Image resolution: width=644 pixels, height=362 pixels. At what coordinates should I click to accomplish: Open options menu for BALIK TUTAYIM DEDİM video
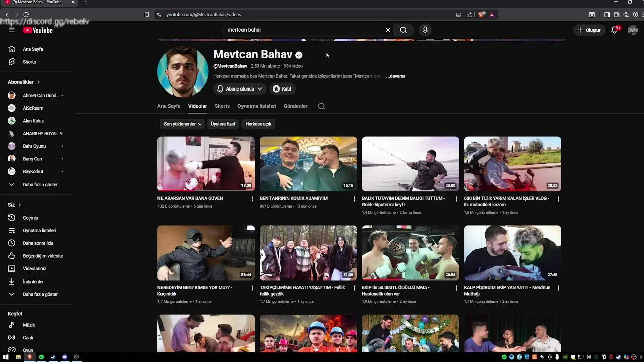point(457,199)
